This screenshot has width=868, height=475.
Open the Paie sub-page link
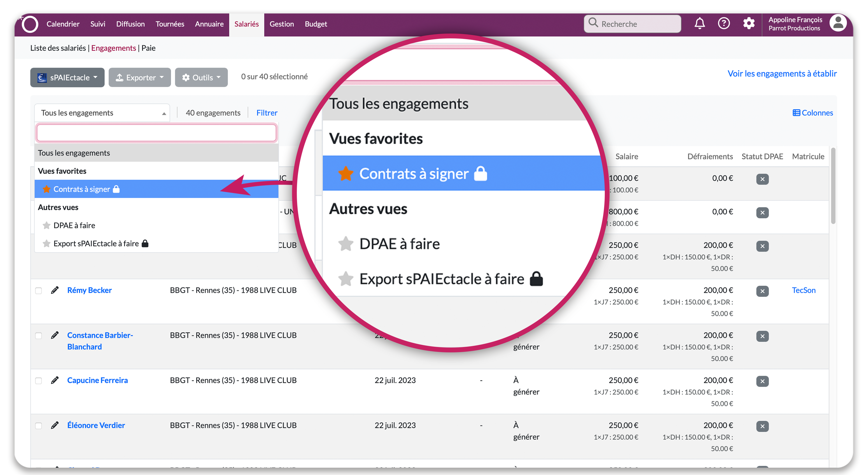pos(148,48)
